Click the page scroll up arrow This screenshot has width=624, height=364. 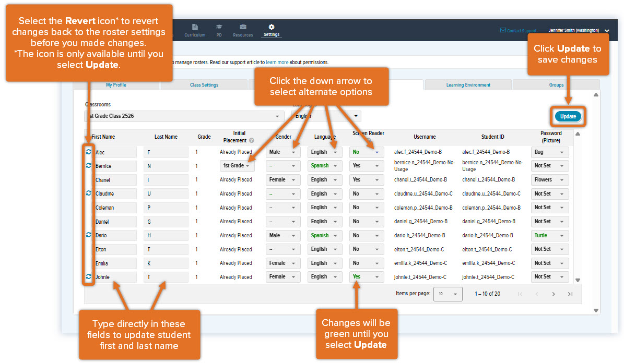[596, 94]
